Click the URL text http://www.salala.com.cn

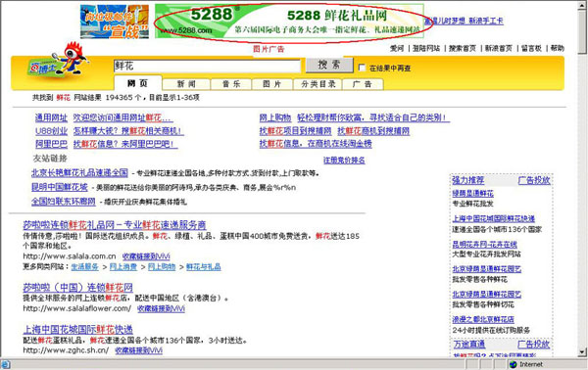tap(70, 256)
